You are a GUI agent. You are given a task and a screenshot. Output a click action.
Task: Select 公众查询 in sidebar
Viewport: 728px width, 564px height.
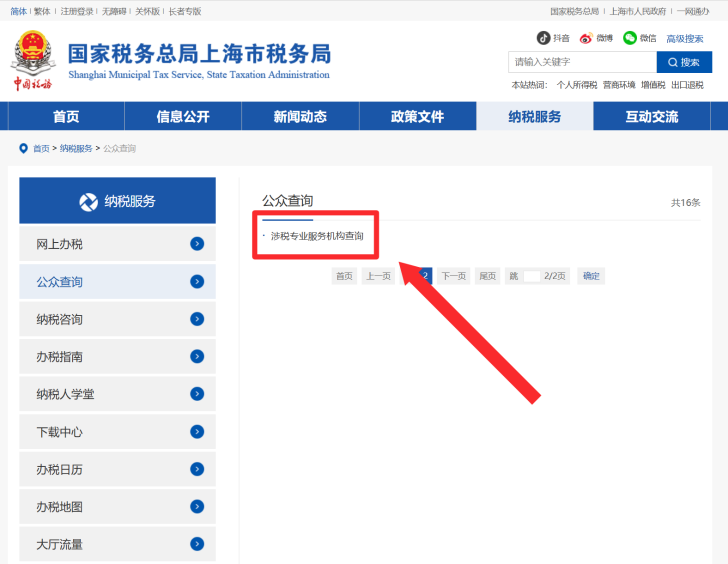(x=117, y=281)
